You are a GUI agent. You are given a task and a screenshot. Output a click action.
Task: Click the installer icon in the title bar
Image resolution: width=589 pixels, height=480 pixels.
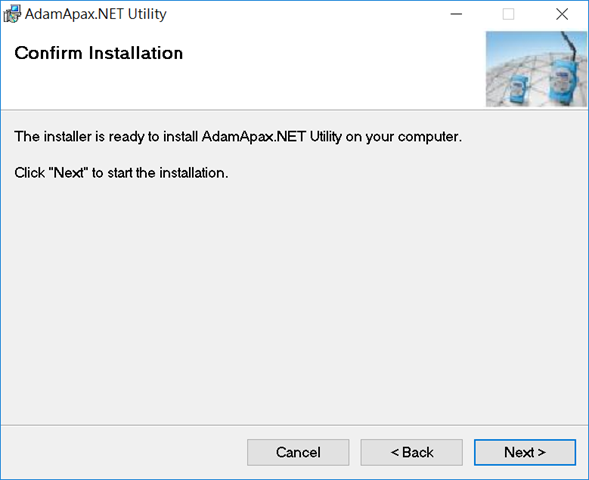(12, 14)
